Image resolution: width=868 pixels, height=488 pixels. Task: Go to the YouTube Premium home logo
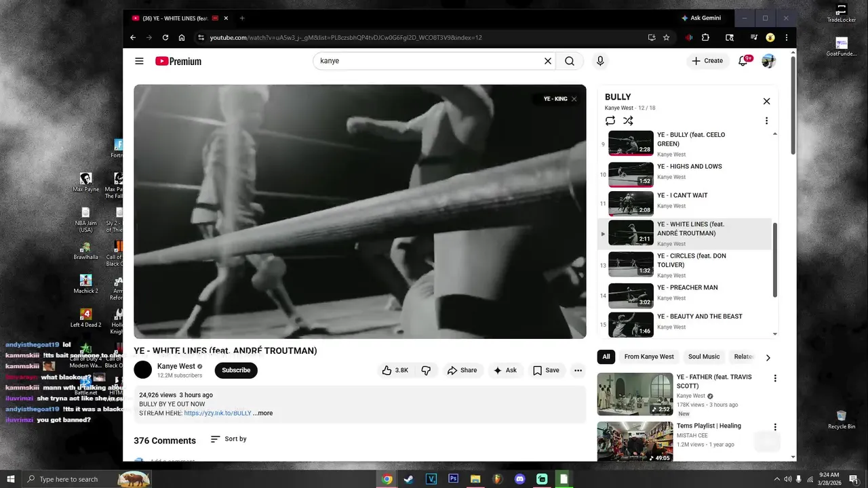coord(178,61)
